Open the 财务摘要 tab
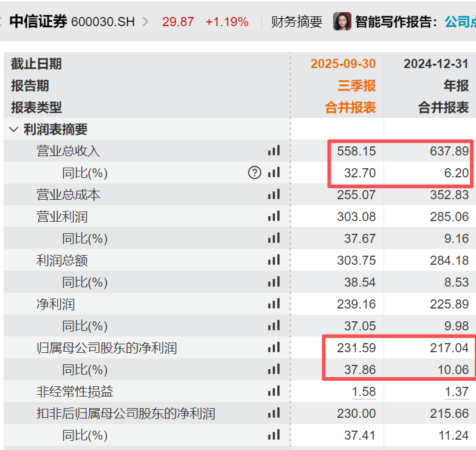 297,22
